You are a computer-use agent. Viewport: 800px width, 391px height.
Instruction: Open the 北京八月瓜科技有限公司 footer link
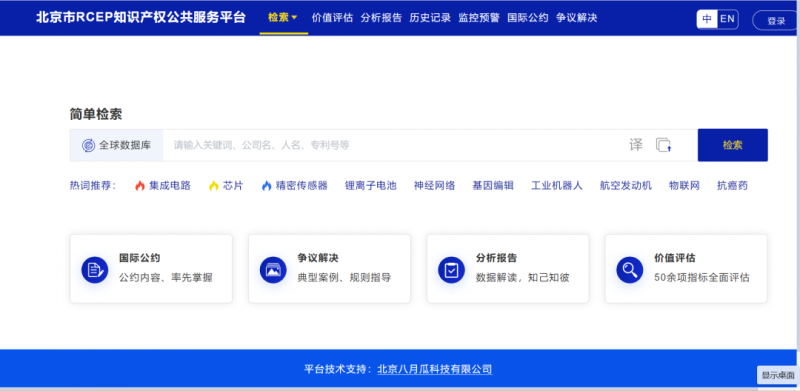click(x=435, y=369)
